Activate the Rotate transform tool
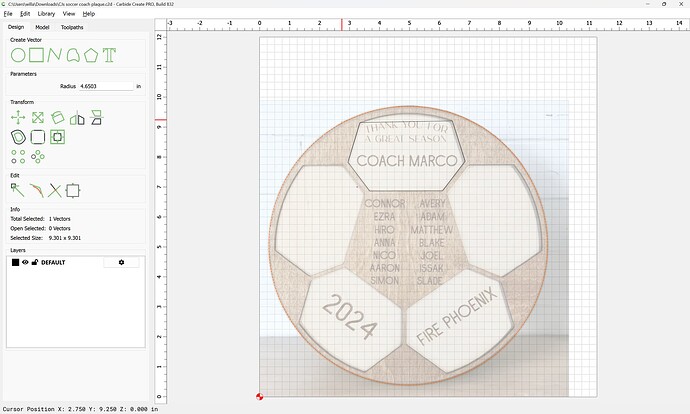690x414 pixels. tap(57, 117)
